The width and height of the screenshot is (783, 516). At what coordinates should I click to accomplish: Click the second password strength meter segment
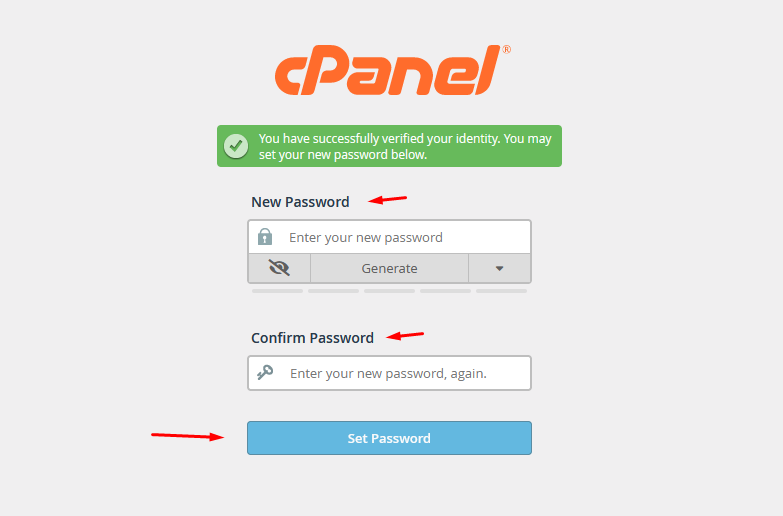(334, 291)
